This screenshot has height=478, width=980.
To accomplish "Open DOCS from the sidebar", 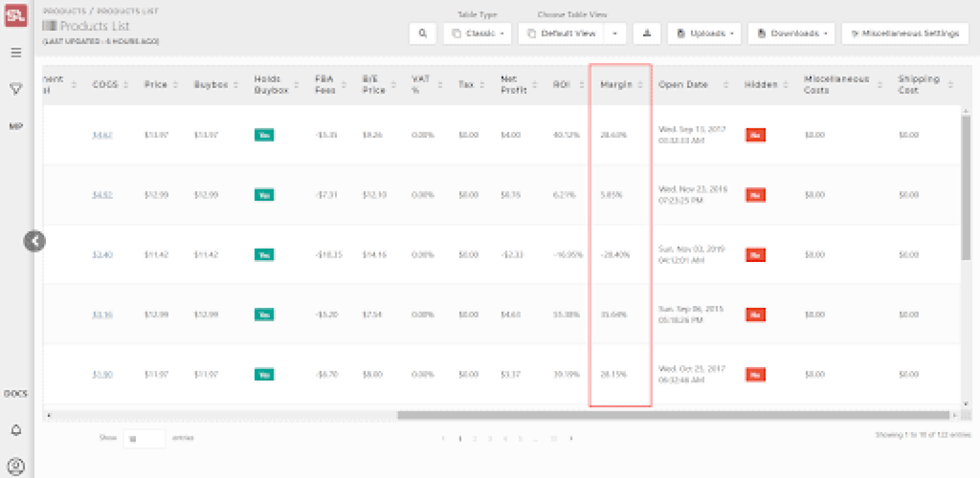I will [16, 394].
